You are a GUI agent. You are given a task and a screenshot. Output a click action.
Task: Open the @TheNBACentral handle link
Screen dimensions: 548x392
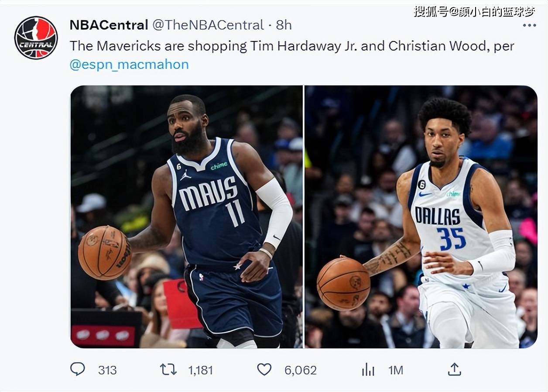(x=208, y=25)
